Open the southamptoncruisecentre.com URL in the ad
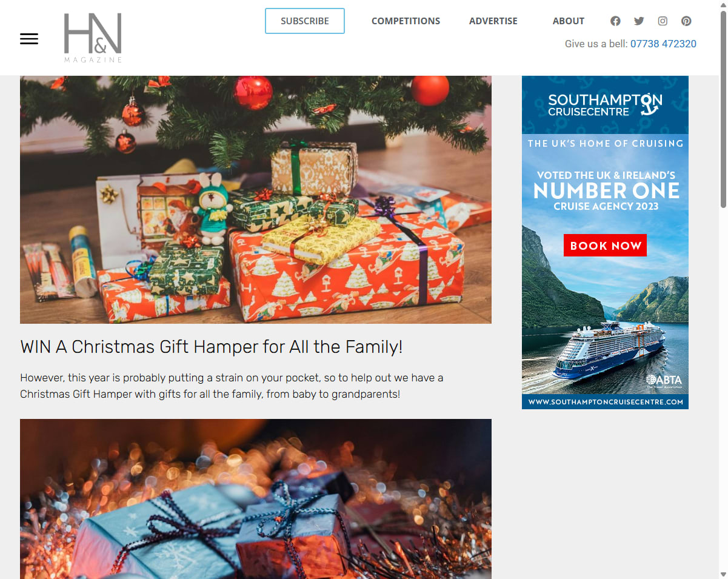 pos(605,402)
